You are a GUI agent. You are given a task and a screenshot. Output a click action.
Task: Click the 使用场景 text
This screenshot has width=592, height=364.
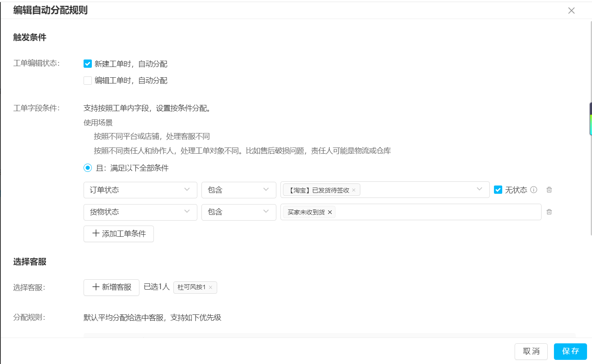[98, 123]
